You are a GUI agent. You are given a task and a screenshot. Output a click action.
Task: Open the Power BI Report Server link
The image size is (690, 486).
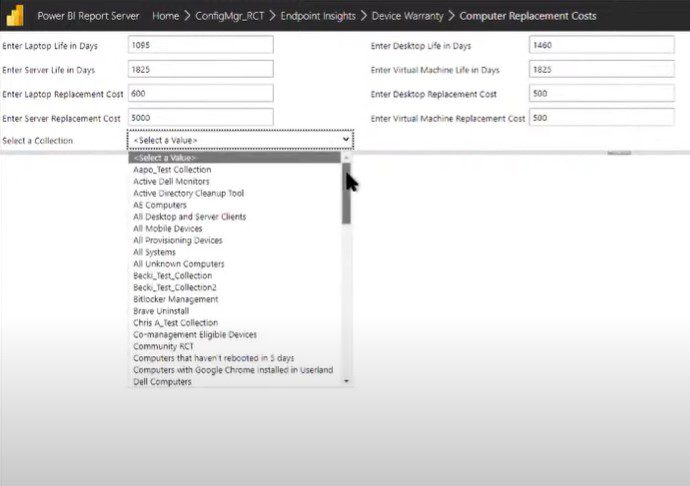click(88, 16)
